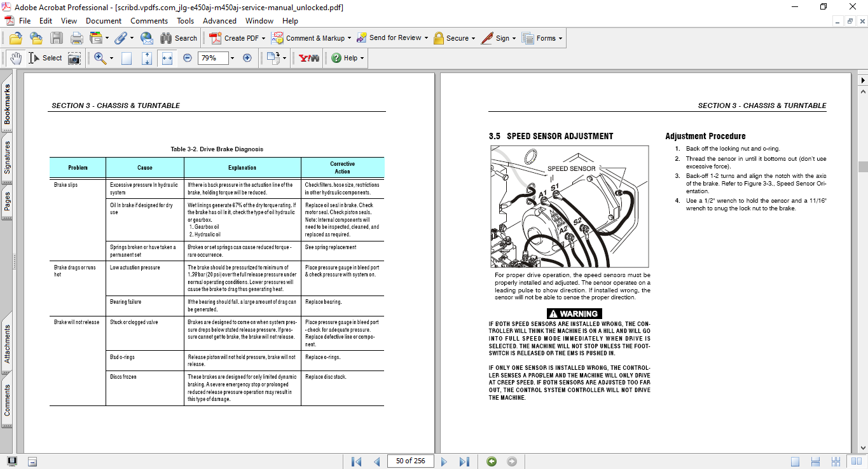Click the Yahoo search toolbar icon
Screen dimensions: 868x469
pyautogui.click(x=309, y=58)
